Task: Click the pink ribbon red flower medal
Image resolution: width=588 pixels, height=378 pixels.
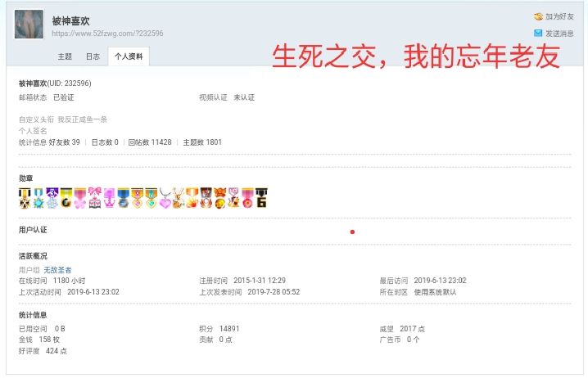Action: click(247, 198)
